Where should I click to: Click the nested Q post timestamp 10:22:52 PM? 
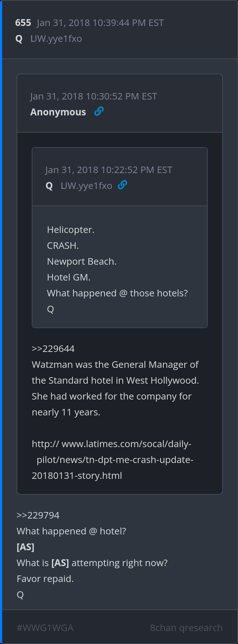coord(109,170)
